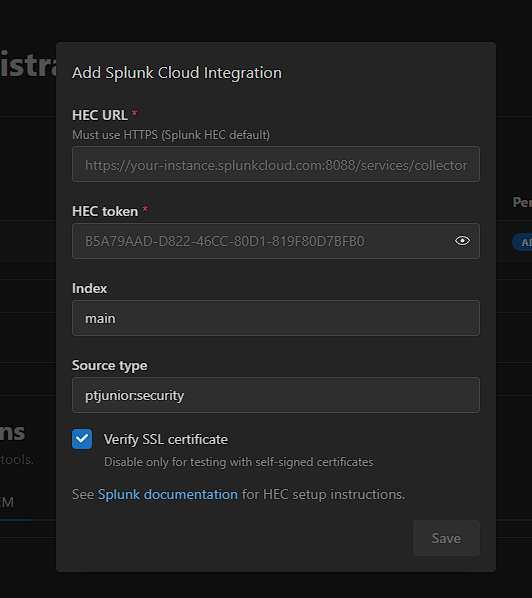Reveal the HEC token with eye icon
Screen dimensions: 532x598
(462, 241)
